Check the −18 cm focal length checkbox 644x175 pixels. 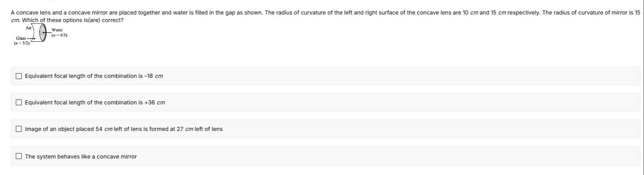[x=19, y=76]
